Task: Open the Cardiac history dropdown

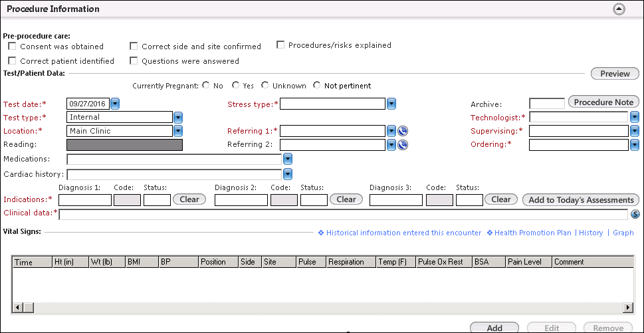Action: click(x=288, y=175)
